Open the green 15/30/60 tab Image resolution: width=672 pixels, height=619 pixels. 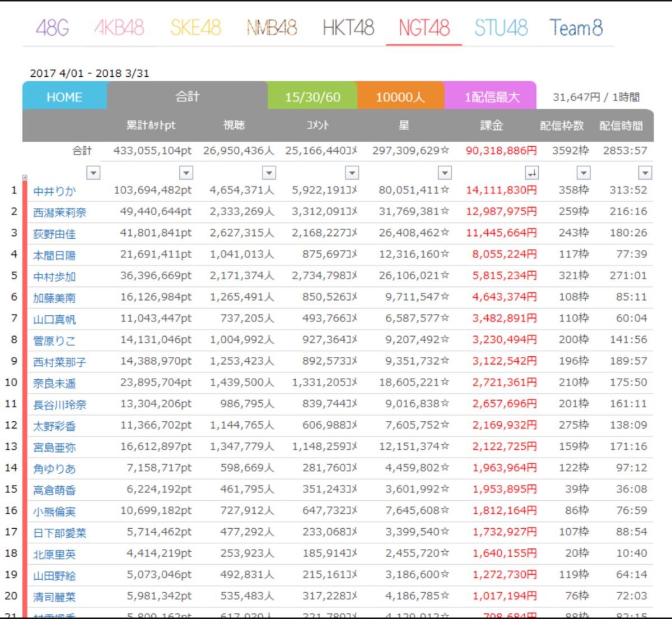point(312,97)
